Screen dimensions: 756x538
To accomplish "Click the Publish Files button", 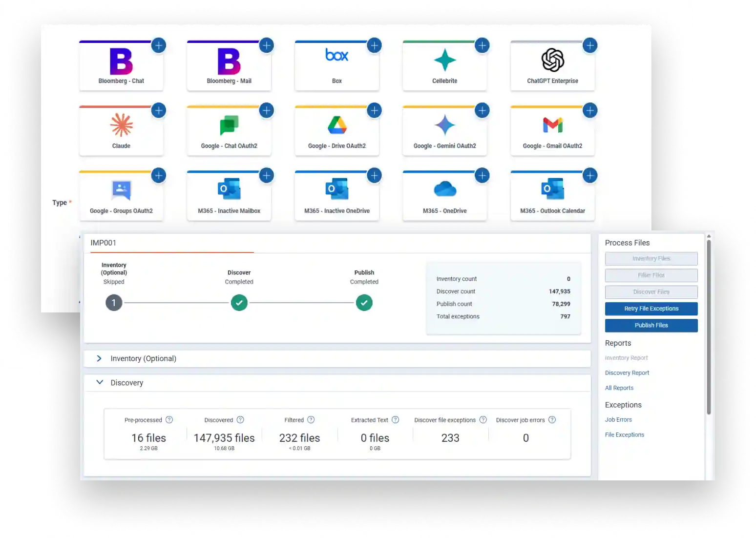I will coord(651,325).
